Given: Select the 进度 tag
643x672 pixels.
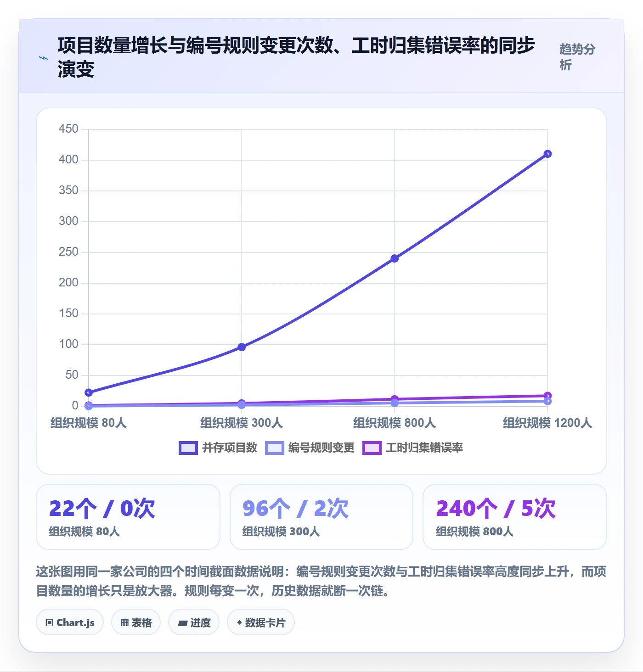Looking at the screenshot, I should [194, 622].
